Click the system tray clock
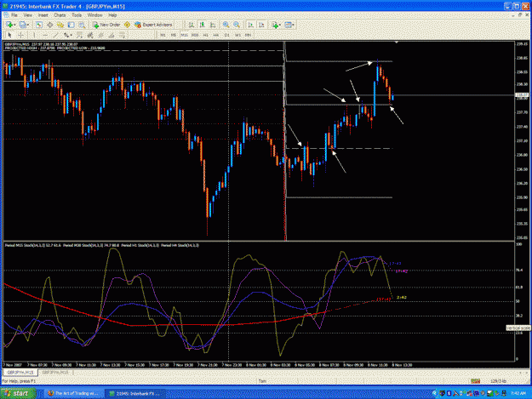The height and width of the screenshot is (399, 532). click(518, 393)
